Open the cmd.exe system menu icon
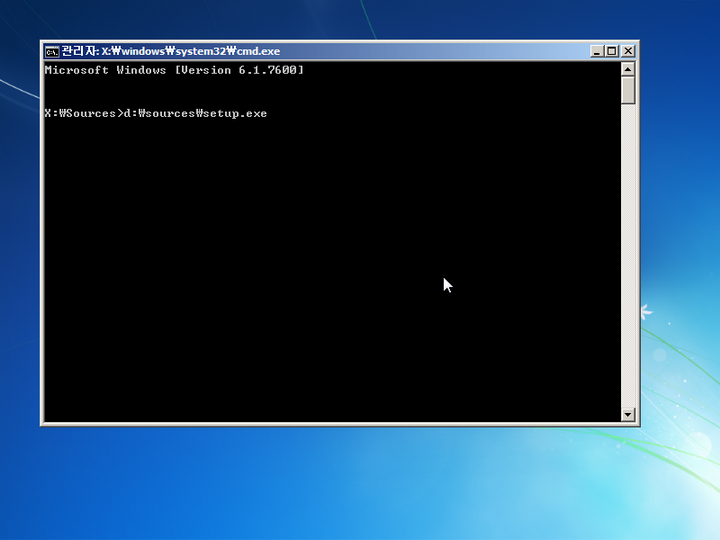This screenshot has height=540, width=720. coord(52,51)
